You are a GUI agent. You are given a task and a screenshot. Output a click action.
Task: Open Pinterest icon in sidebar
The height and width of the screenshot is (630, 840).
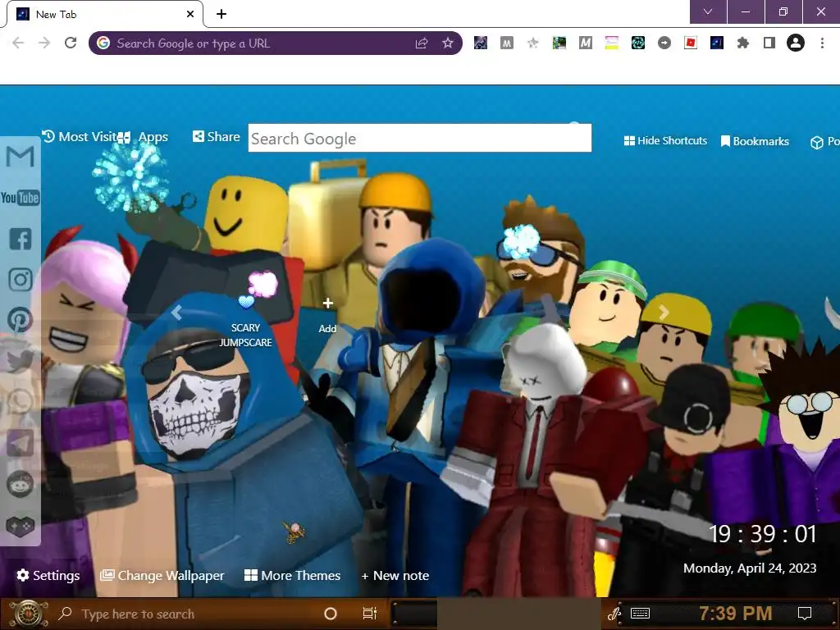[21, 320]
